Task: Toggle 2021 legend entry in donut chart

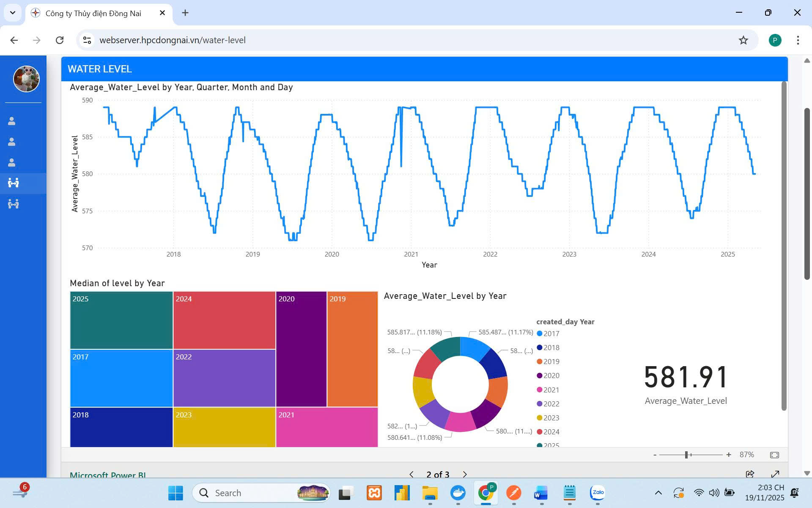Action: pyautogui.click(x=548, y=390)
